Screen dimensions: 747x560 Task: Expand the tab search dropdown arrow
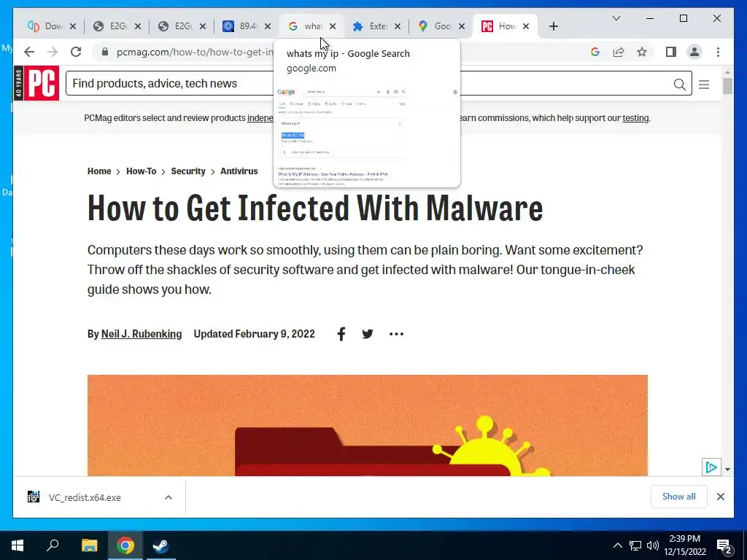click(616, 18)
